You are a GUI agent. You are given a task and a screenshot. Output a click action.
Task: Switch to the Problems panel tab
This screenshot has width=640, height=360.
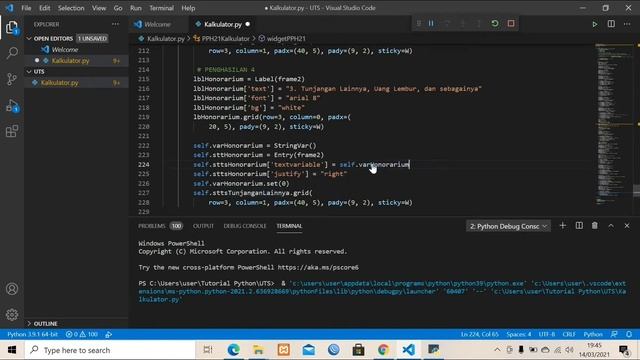point(160,226)
